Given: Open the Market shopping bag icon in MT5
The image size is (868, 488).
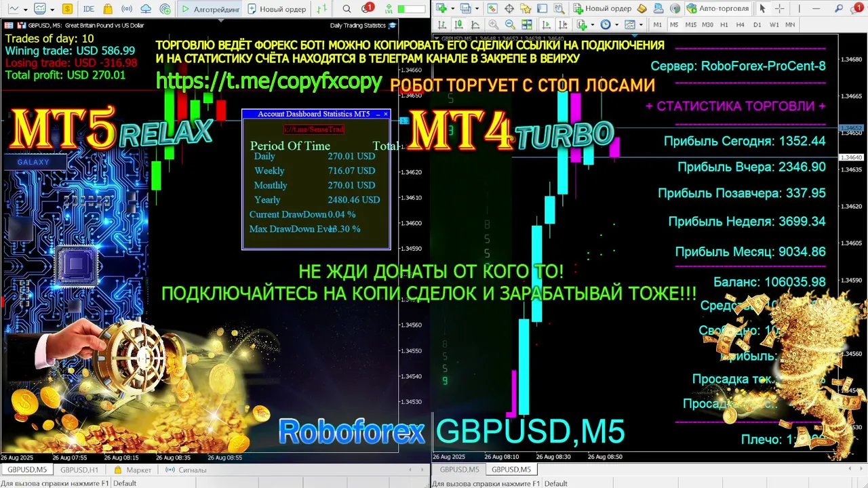Looking at the screenshot, I should pyautogui.click(x=108, y=9).
